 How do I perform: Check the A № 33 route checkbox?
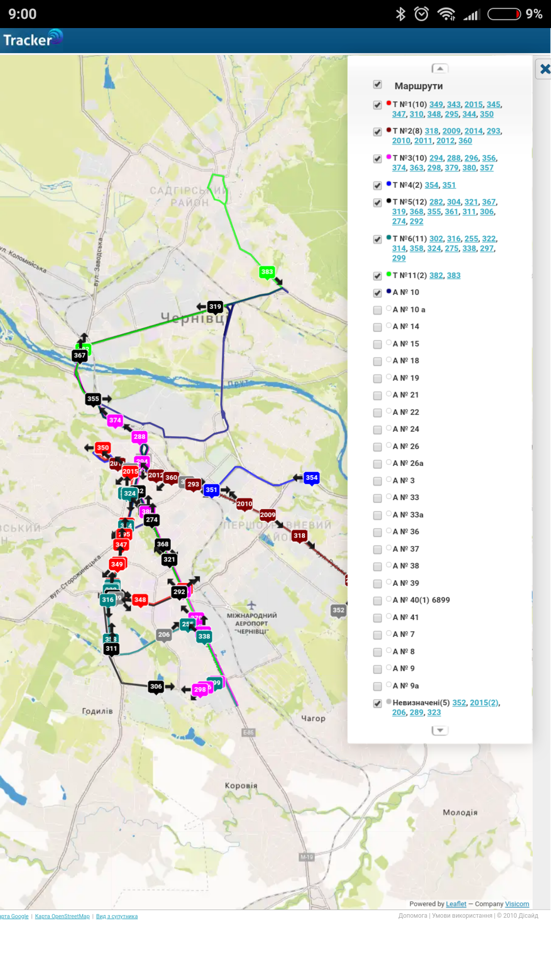(378, 498)
